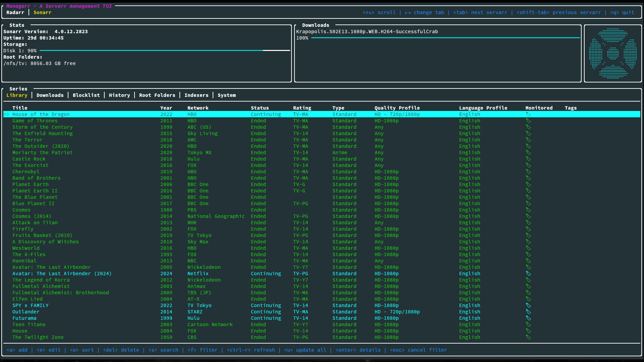Toggle the monitored icon for Westworld
The height and width of the screenshot is (362, 644).
point(529,248)
